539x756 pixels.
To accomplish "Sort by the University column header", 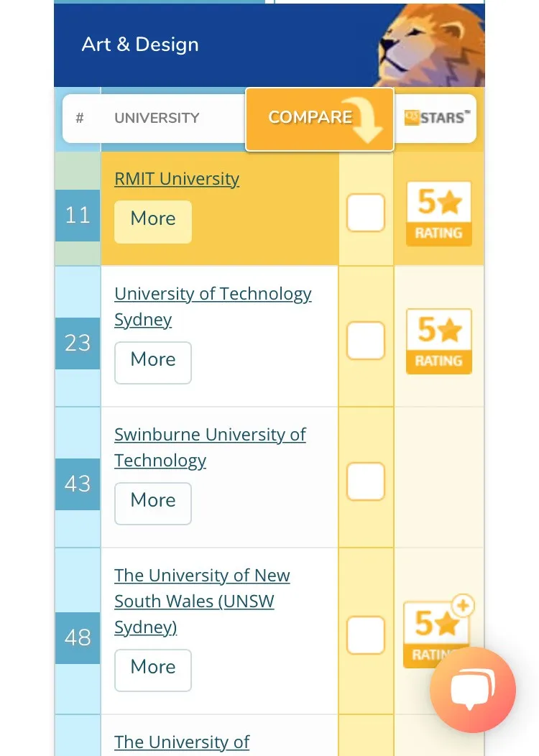I will (157, 118).
